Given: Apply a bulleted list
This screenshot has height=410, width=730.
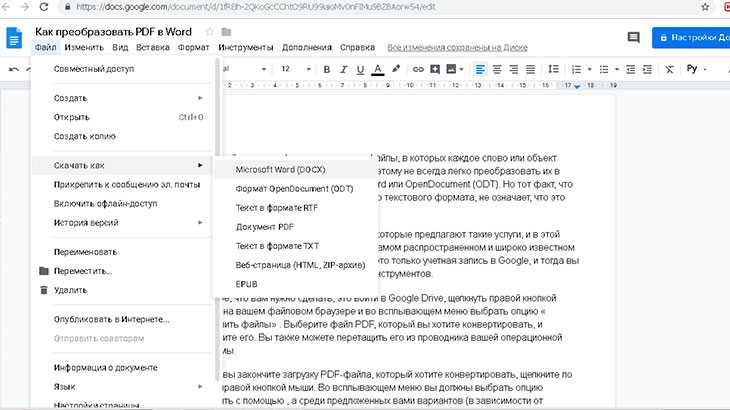Looking at the screenshot, I should 604,69.
